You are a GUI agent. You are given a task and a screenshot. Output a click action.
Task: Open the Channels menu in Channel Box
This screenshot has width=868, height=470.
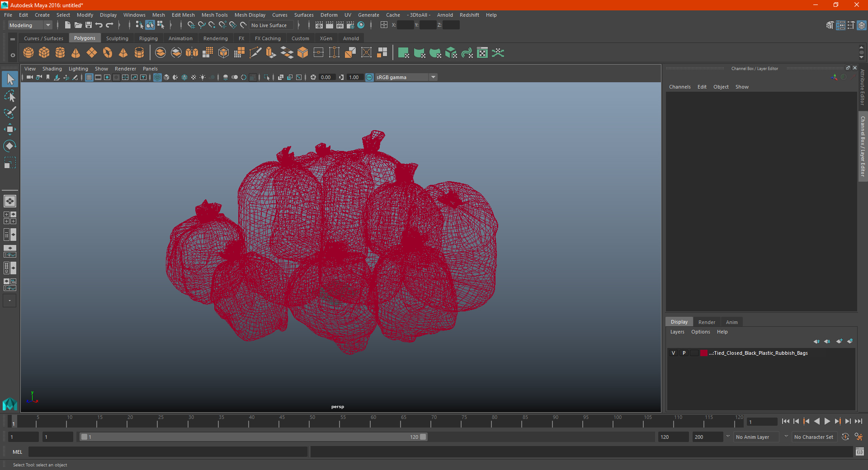679,87
